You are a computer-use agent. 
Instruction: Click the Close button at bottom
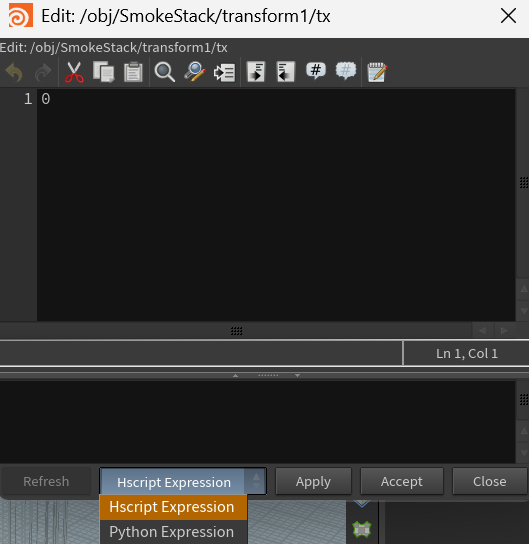pyautogui.click(x=490, y=482)
